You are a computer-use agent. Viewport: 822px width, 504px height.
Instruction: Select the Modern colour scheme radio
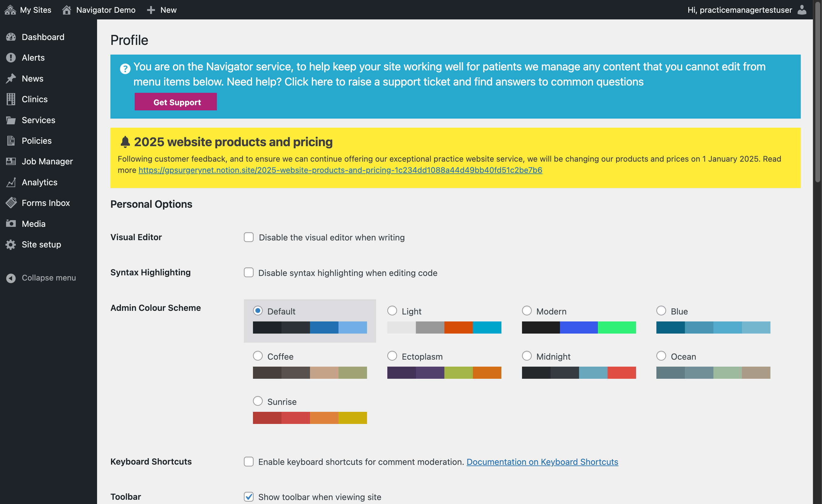(x=527, y=311)
